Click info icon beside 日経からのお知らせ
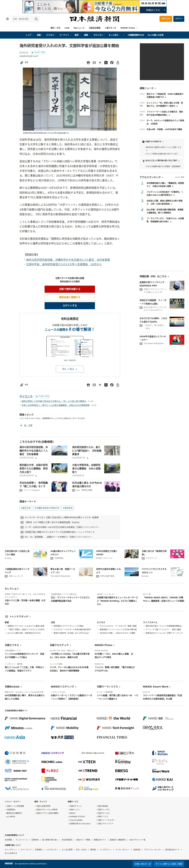The width and height of the screenshot is (189, 868). pyautogui.click(x=143, y=142)
